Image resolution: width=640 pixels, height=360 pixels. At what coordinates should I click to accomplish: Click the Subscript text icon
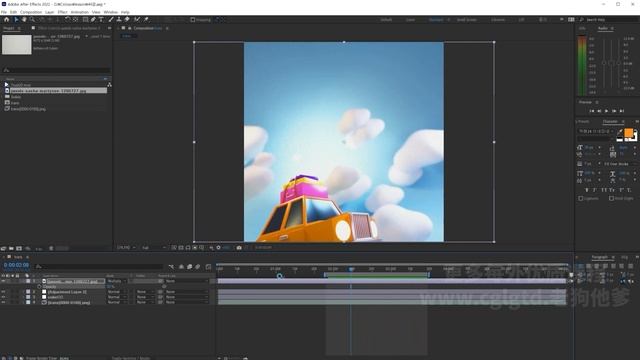[629, 190]
